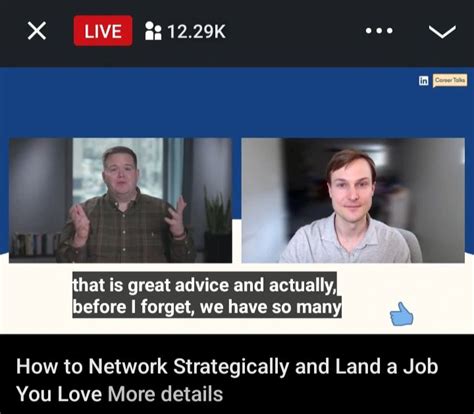
Task: Click the LinkedIn 'in' logo
Action: pos(423,80)
